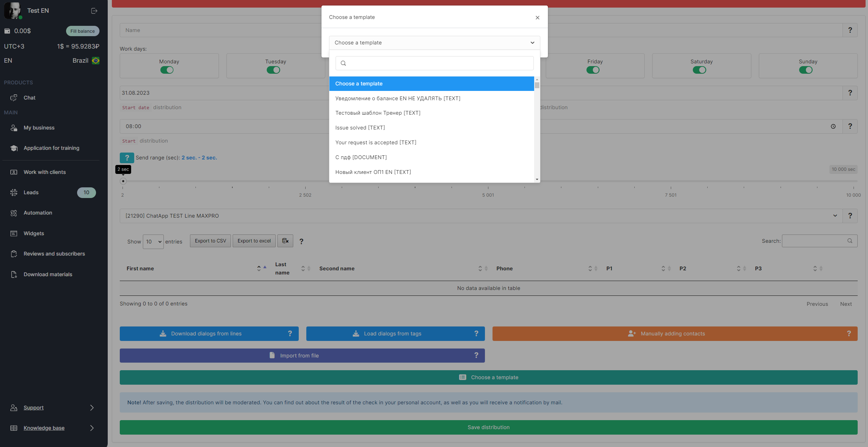Turn off the Sunday work day toggle
868x447 pixels.
pos(805,70)
